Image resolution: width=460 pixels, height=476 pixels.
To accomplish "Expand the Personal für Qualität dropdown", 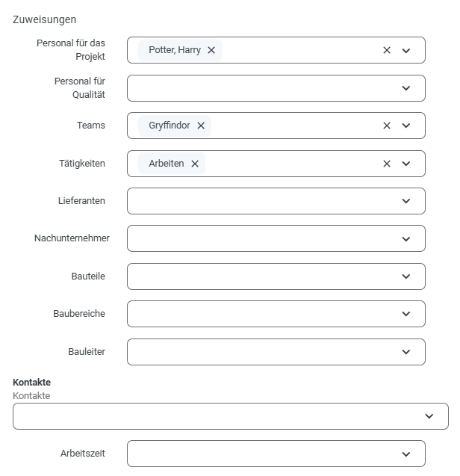I will (406, 88).
